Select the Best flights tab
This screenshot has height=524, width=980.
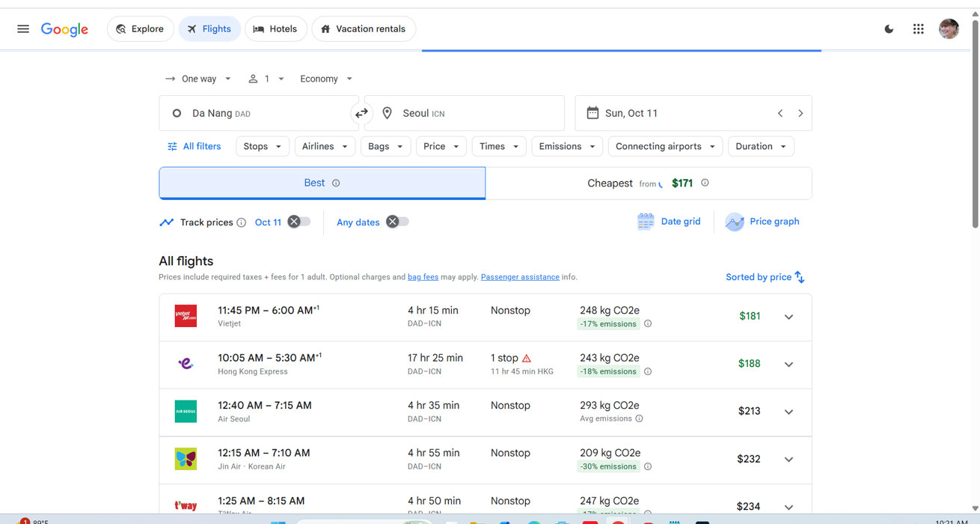[322, 183]
